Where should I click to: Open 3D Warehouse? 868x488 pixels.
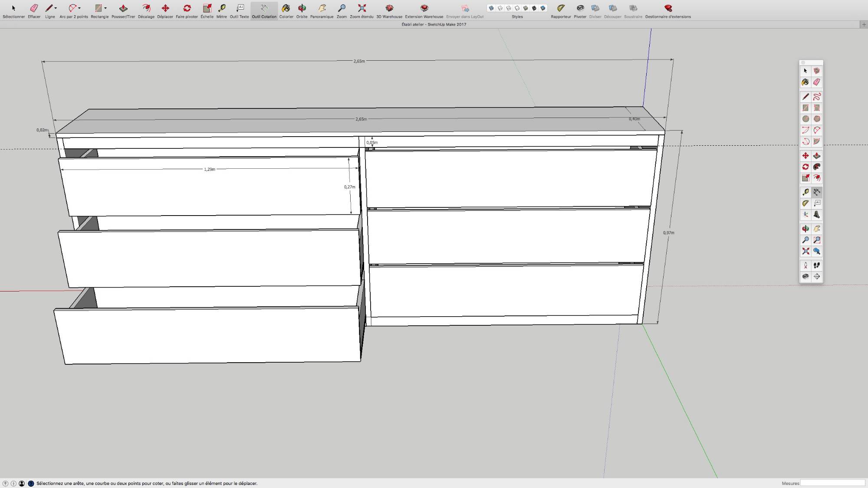click(389, 8)
